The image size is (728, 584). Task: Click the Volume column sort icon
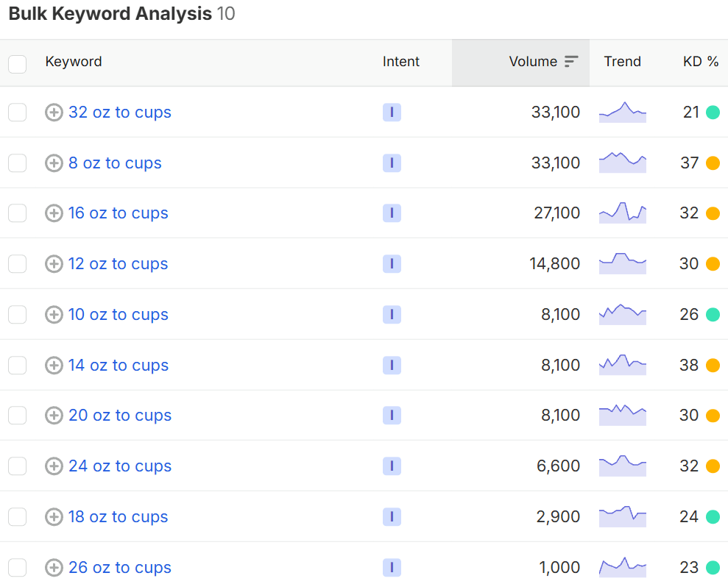[x=571, y=61]
